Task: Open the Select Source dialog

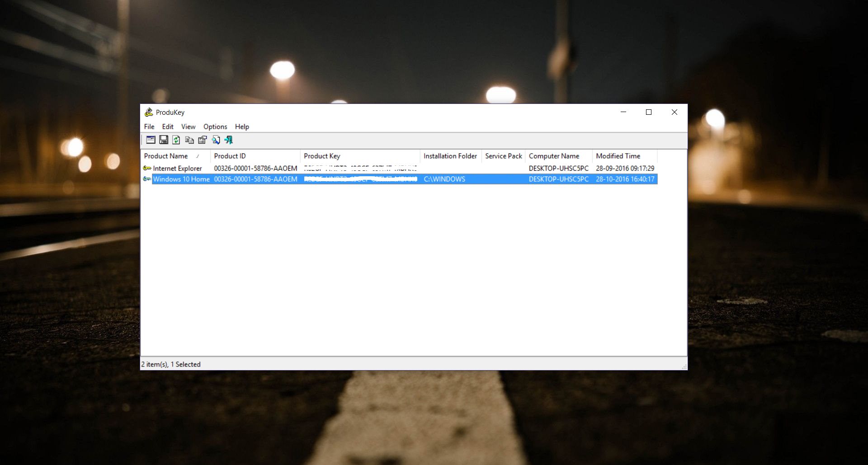Action: 151,140
